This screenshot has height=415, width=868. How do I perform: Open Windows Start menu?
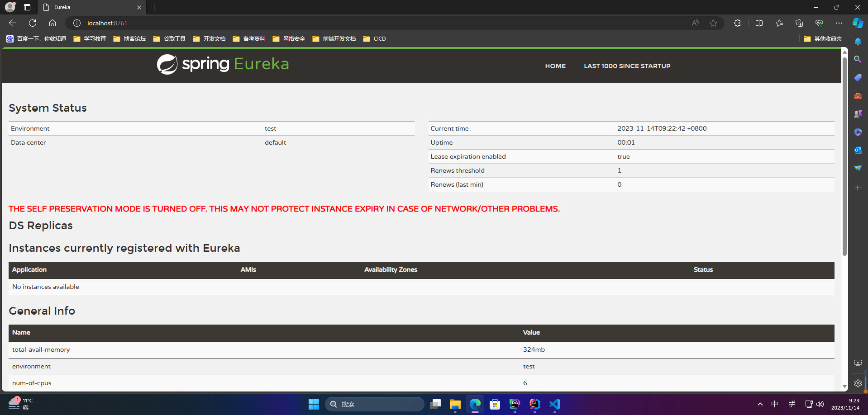(x=314, y=404)
